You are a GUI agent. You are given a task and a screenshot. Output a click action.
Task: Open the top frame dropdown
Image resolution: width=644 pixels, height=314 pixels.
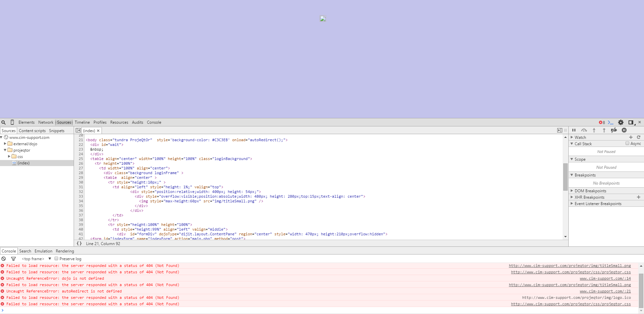[36, 259]
